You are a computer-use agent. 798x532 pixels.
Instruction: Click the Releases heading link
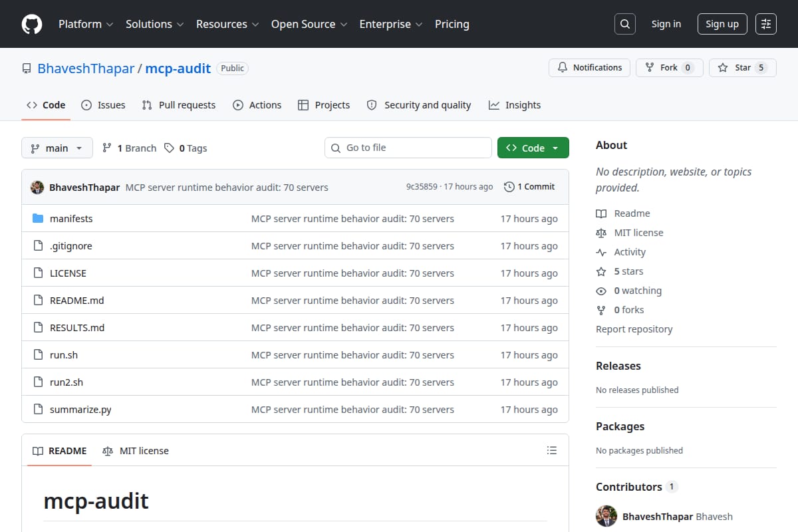point(618,366)
